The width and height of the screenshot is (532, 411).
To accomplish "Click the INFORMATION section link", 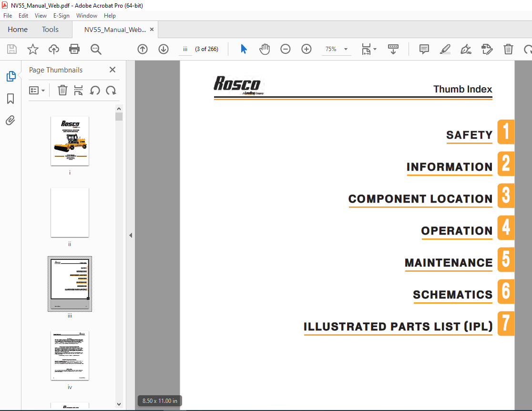I will coord(450,167).
